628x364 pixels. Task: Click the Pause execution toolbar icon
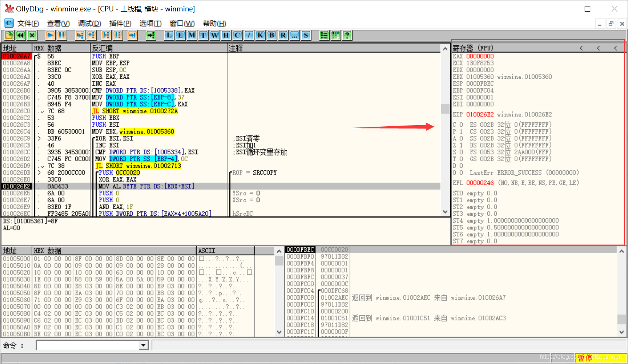click(62, 35)
